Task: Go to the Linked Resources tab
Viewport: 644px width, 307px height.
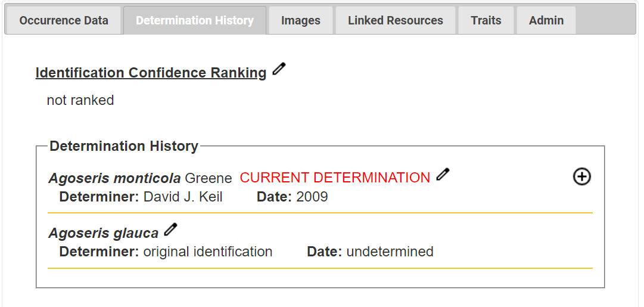Action: (x=396, y=20)
